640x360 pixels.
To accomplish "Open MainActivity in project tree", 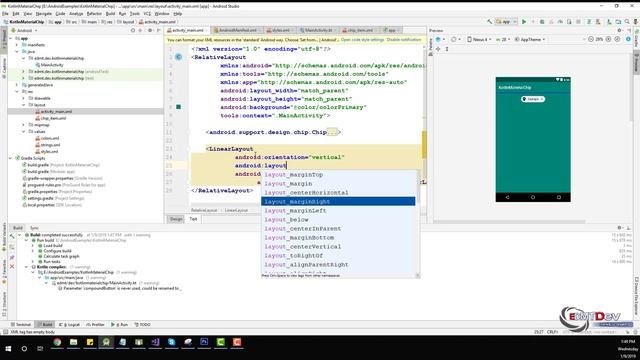I will tap(51, 65).
